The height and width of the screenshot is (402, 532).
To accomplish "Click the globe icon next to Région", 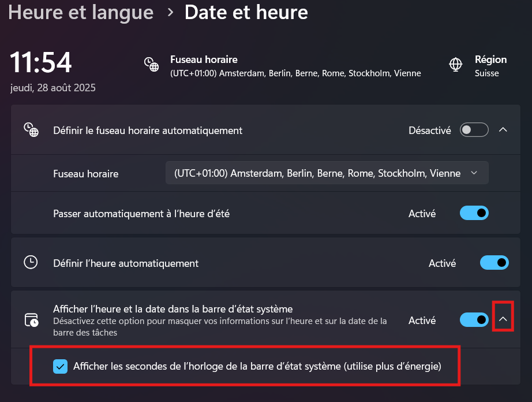I will point(456,65).
